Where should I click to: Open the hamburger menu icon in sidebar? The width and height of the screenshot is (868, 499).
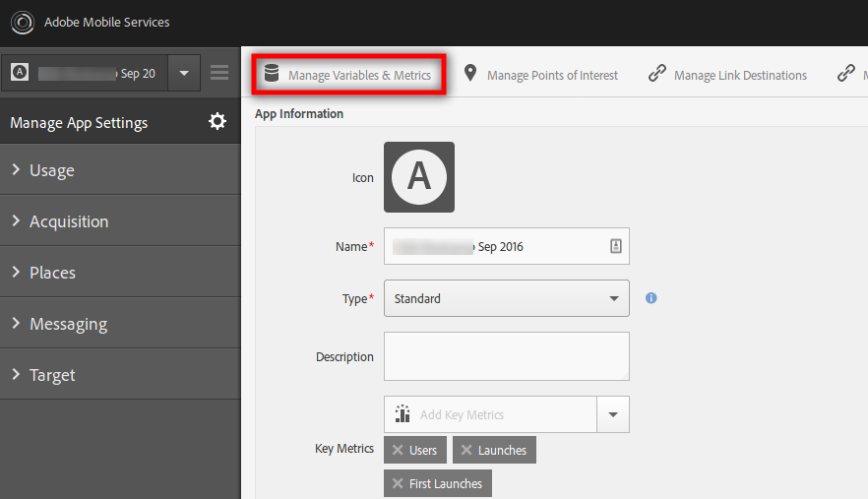tap(219, 73)
